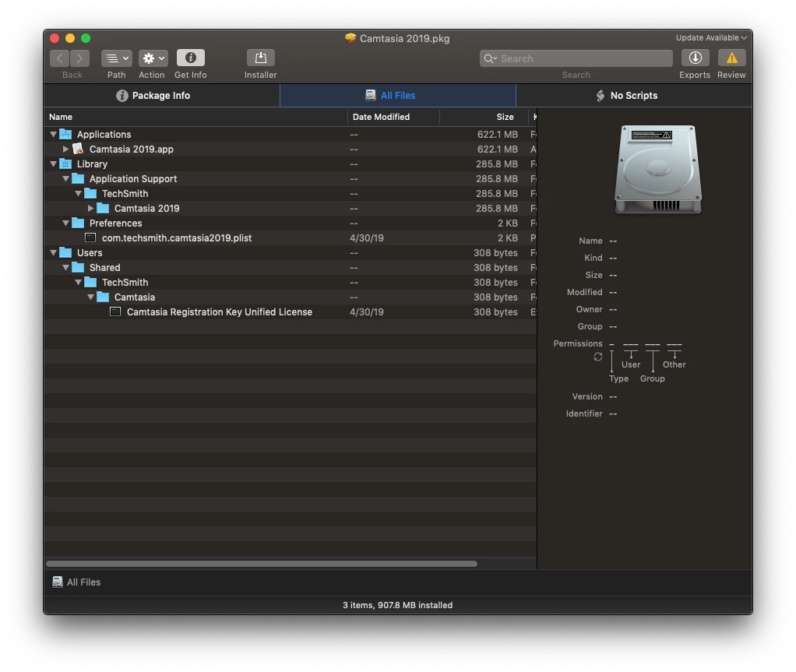Viewport: 796px width, 672px height.
Task: Collapse Application Support folder
Action: click(65, 178)
